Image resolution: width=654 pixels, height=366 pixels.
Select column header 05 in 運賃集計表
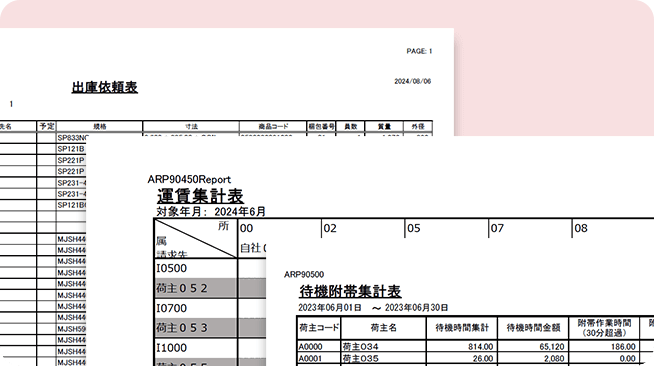pyautogui.click(x=414, y=228)
